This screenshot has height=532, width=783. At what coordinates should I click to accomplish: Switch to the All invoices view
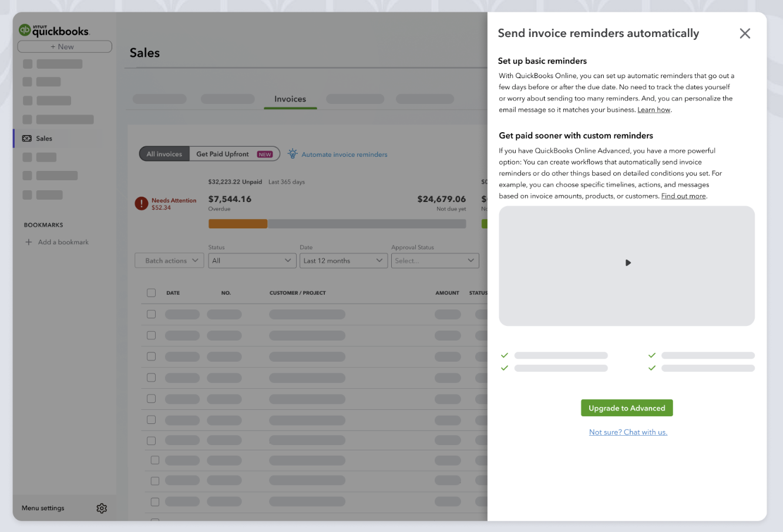(164, 154)
